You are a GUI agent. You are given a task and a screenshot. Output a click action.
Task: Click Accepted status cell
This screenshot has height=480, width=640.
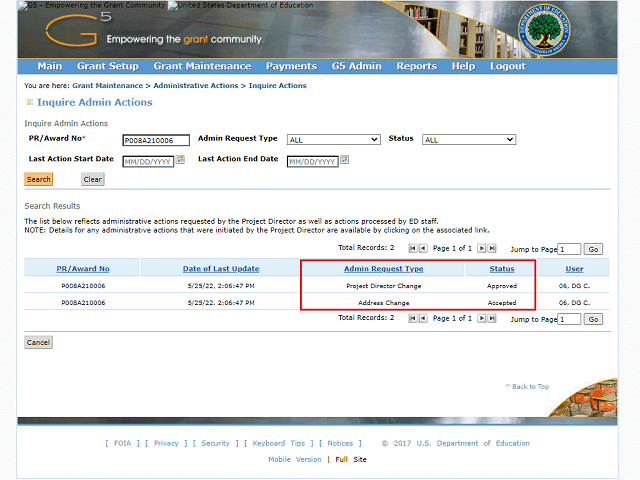(x=502, y=303)
